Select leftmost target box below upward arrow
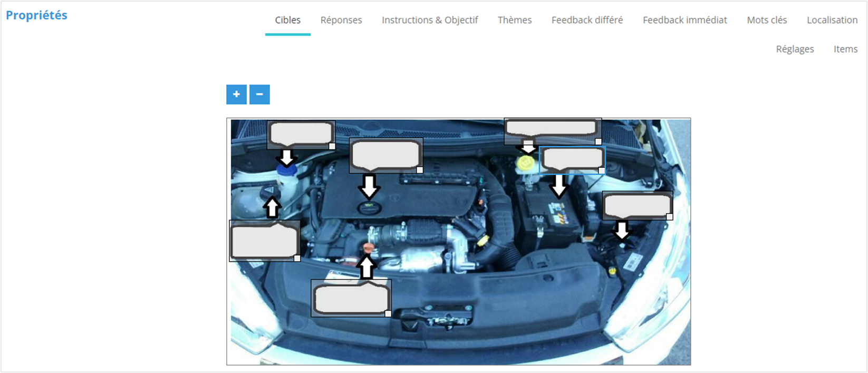This screenshot has height=373, width=868. coord(265,241)
